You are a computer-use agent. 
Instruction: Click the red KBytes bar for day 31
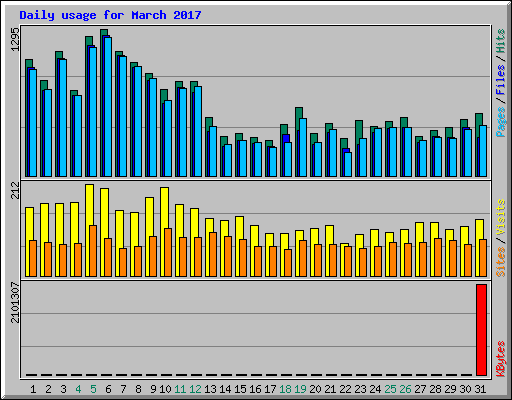coord(481,330)
